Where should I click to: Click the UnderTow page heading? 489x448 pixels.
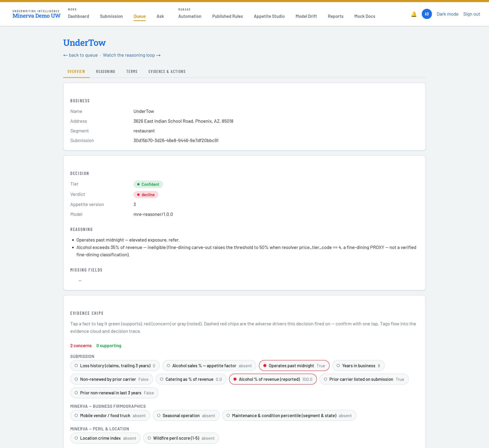point(85,43)
